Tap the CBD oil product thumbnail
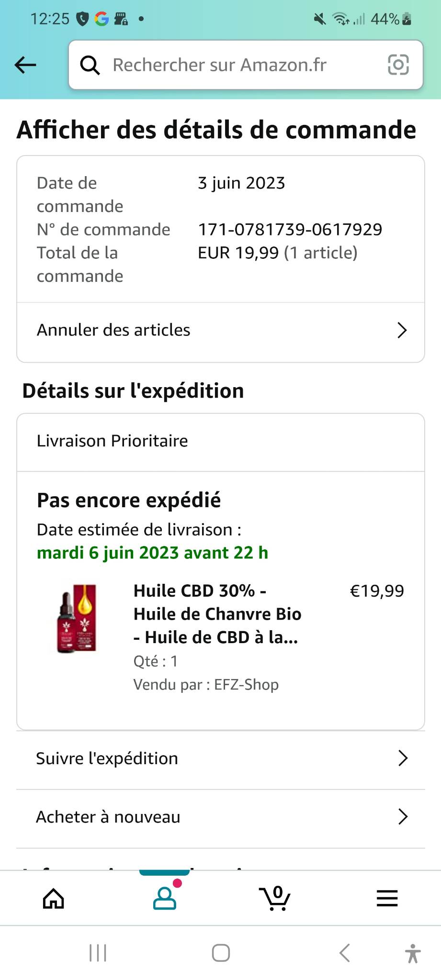 pos(77,618)
